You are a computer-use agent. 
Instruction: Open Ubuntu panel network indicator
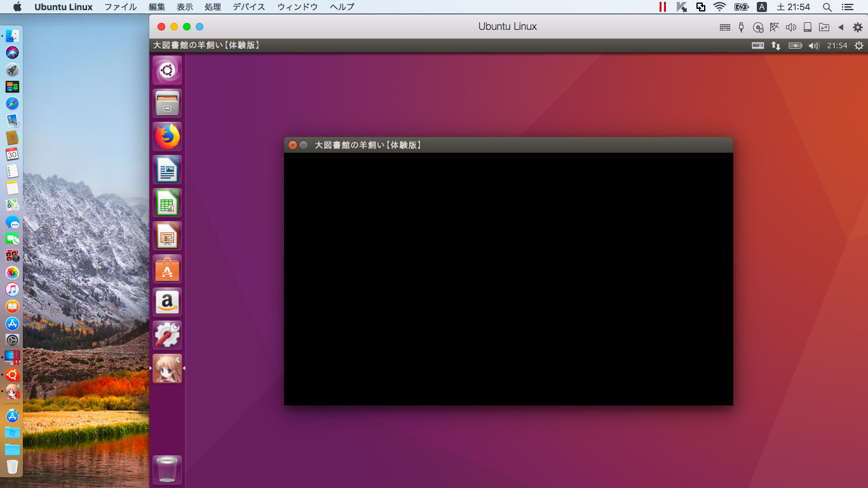(x=776, y=46)
